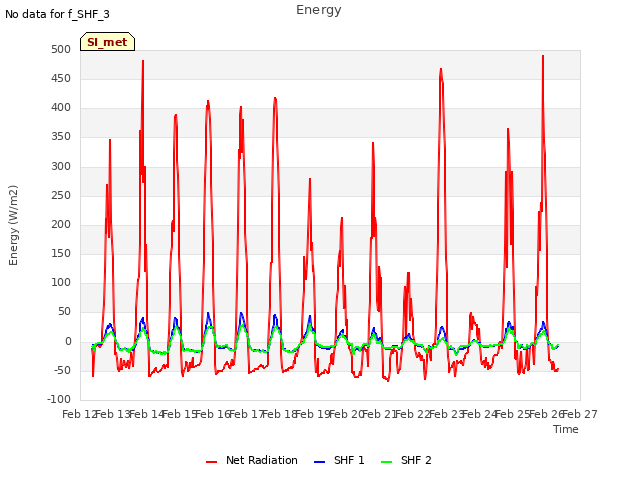Click the Feb 27 x-axis date label

coord(580,414)
